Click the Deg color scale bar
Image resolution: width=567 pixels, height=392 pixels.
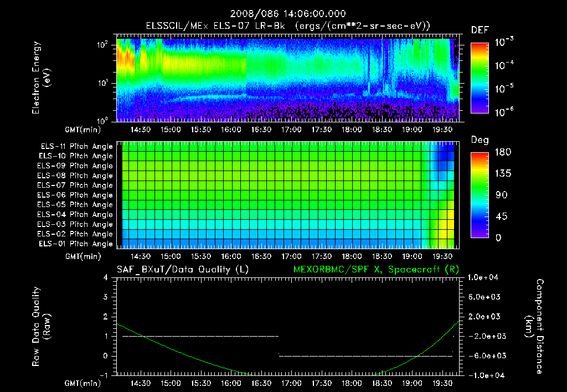click(x=480, y=195)
